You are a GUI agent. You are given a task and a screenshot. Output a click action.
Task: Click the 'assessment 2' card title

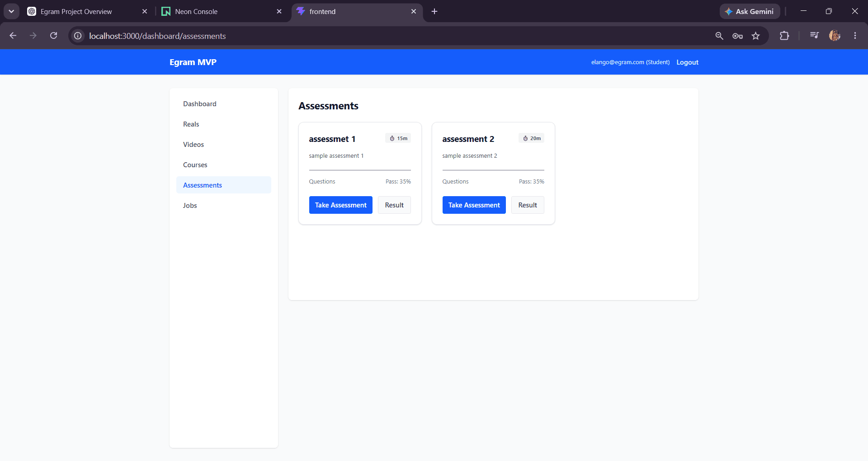pyautogui.click(x=468, y=139)
